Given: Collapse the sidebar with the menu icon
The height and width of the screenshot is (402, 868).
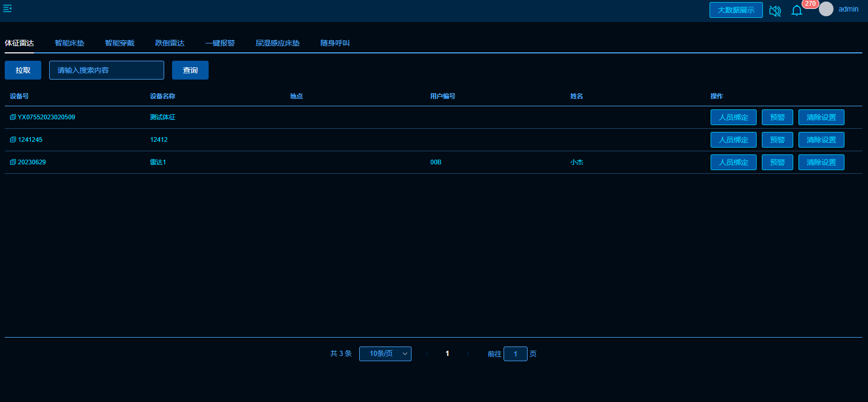Looking at the screenshot, I should point(7,8).
